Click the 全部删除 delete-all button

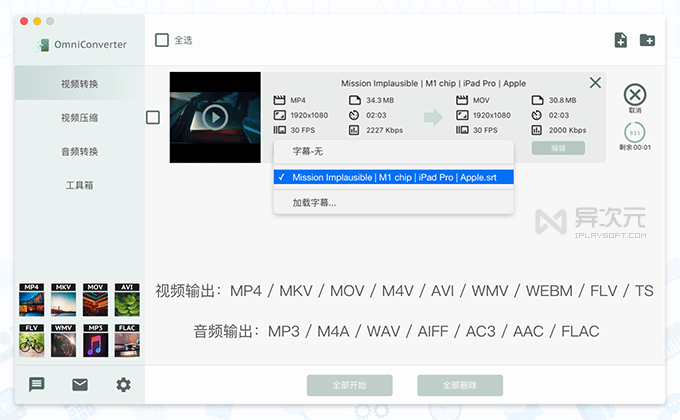pyautogui.click(x=460, y=385)
